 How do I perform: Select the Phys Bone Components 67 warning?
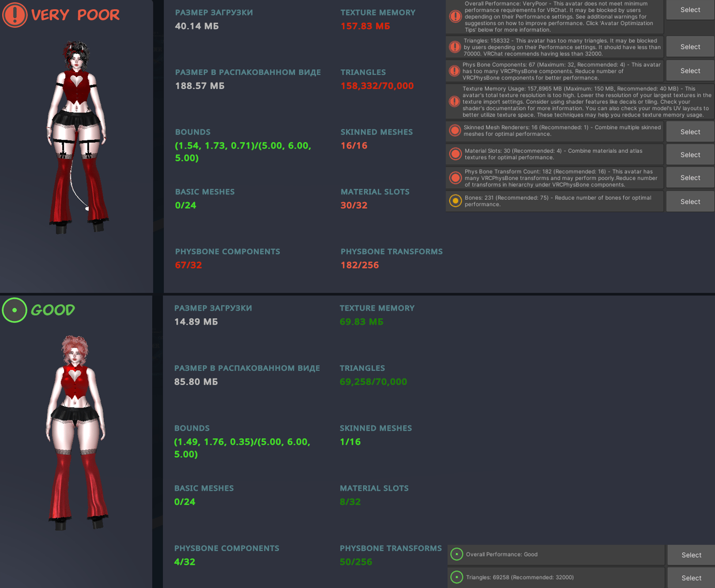click(690, 71)
